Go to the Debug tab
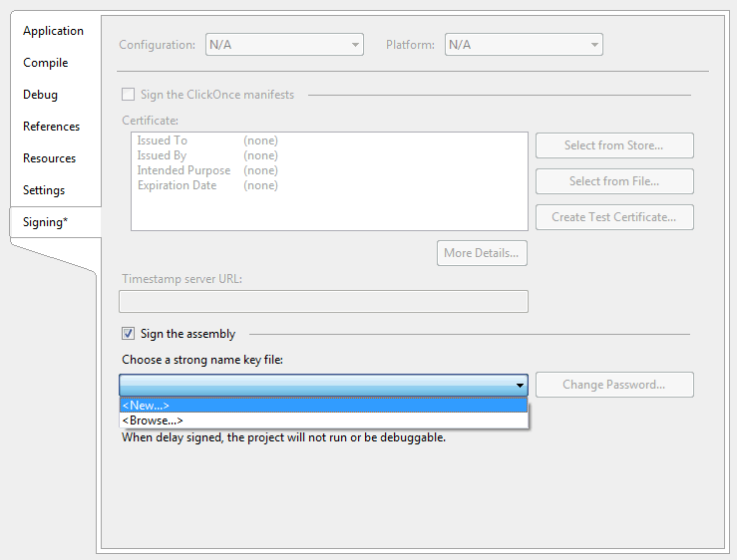Image resolution: width=737 pixels, height=560 pixels. pyautogui.click(x=41, y=95)
